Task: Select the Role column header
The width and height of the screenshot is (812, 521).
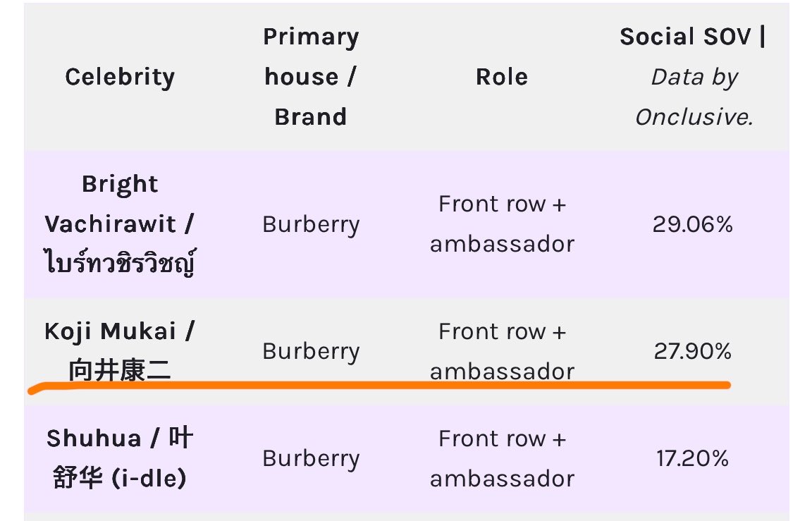Action: pos(502,77)
